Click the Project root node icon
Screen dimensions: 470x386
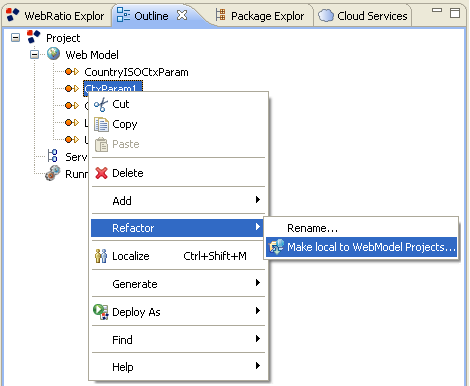click(x=33, y=37)
